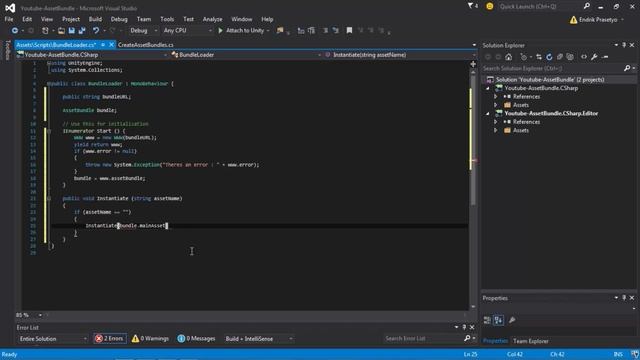Image resolution: width=640 pixels, height=360 pixels.
Task: Select the Solution 'Youtube-AssetBundle' root node
Action: [x=550, y=80]
